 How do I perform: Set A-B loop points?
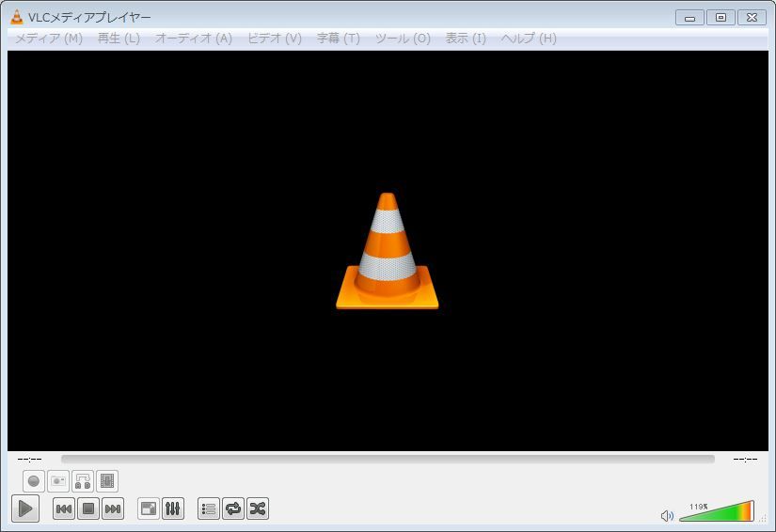(x=83, y=481)
